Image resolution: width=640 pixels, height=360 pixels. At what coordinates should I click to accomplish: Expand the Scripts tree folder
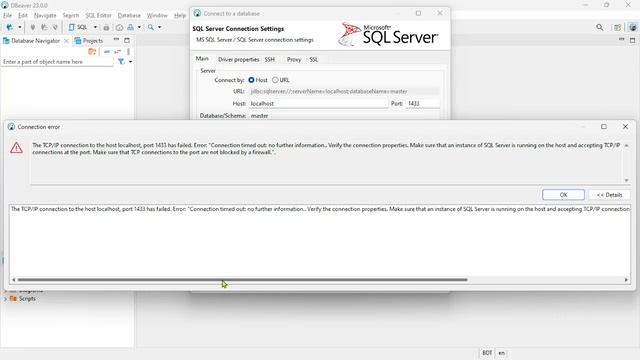point(5,299)
